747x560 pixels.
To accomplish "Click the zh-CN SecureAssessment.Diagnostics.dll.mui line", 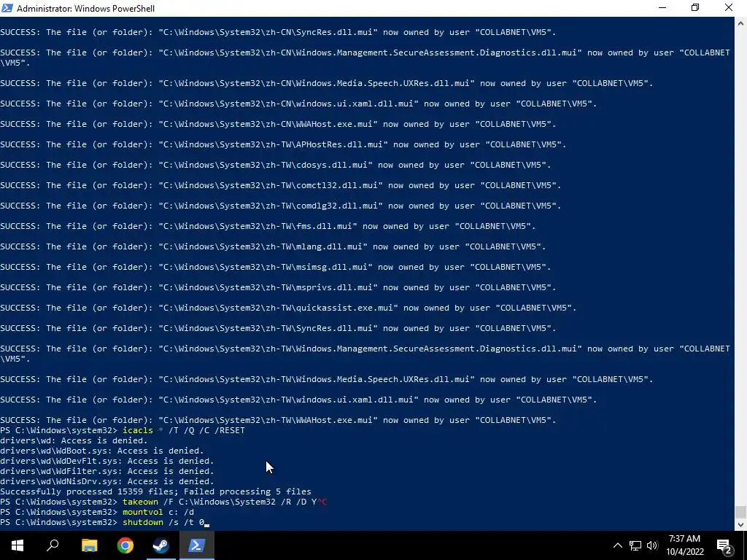I will [365, 58].
